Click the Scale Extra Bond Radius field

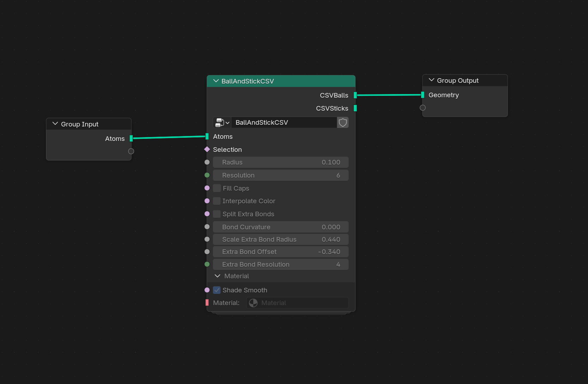(x=281, y=240)
